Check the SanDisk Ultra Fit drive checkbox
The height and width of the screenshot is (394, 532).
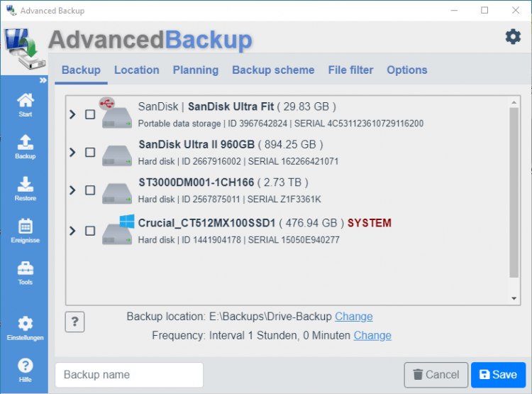[x=90, y=114]
